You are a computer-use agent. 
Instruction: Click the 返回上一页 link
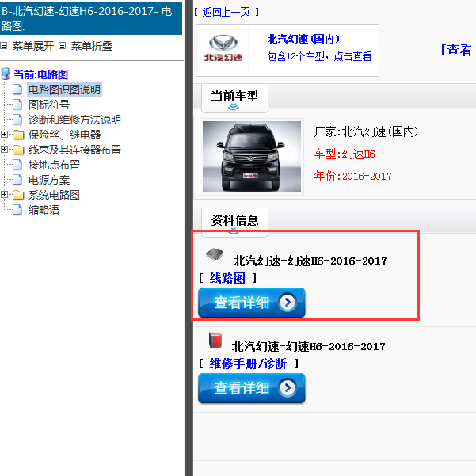click(227, 12)
